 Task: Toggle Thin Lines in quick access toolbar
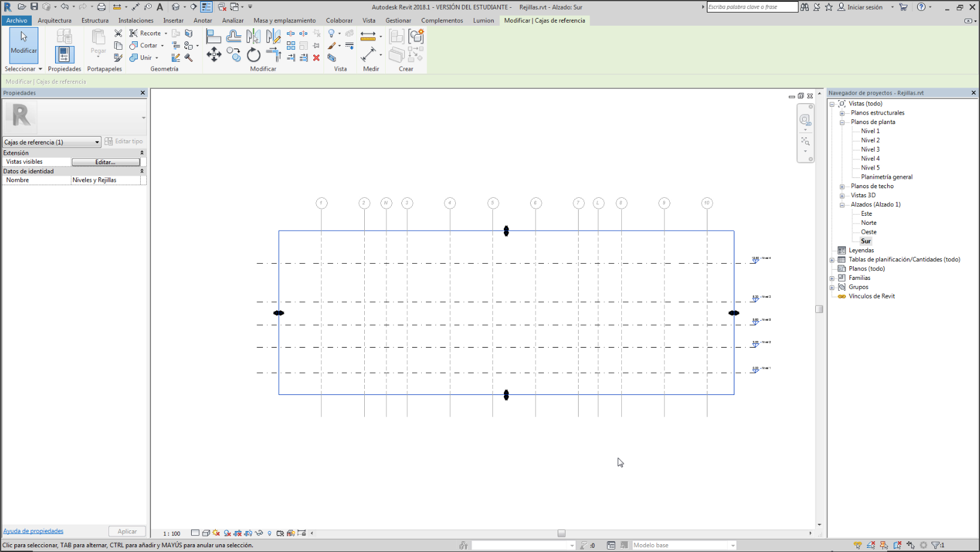[x=206, y=7]
